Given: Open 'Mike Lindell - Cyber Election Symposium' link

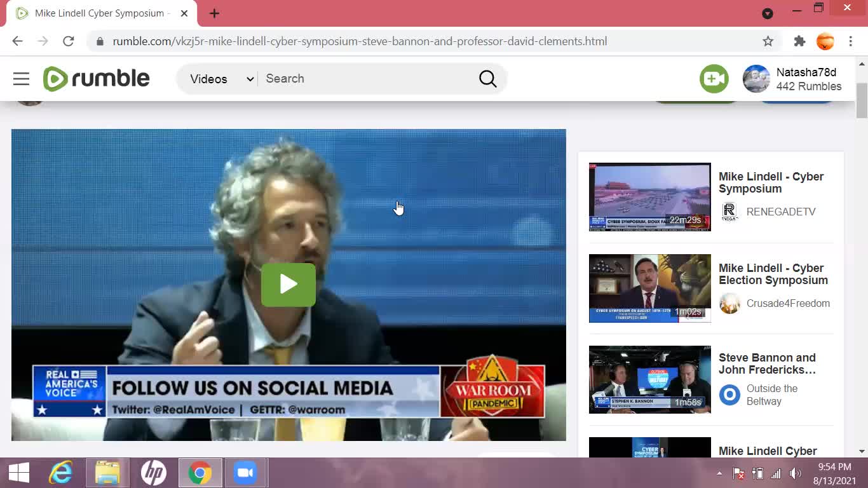Looking at the screenshot, I should tap(773, 274).
